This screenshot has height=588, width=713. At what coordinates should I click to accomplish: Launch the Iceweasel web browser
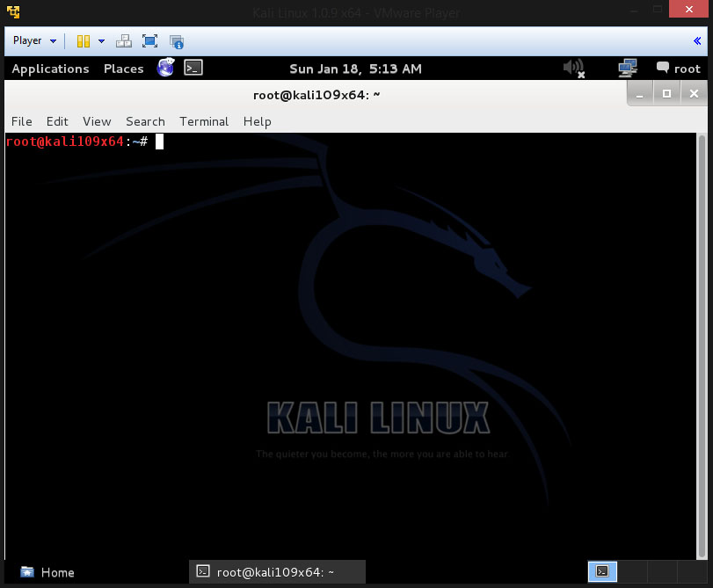pos(165,68)
